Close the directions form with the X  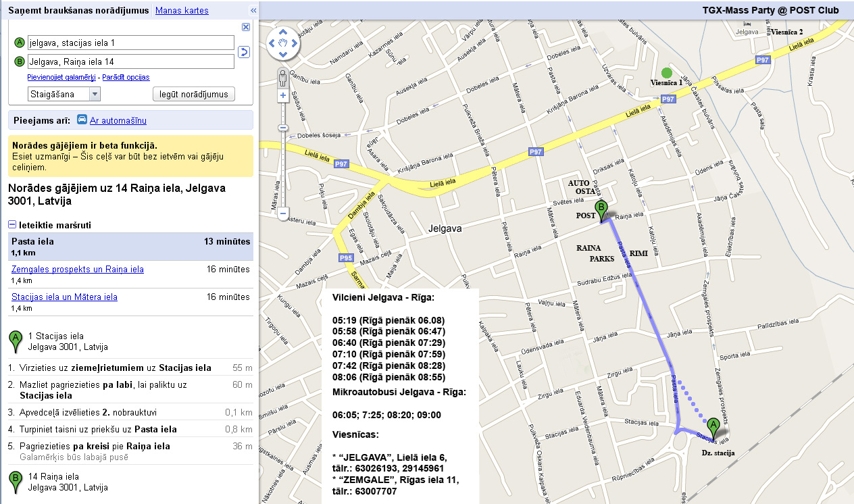point(246,27)
